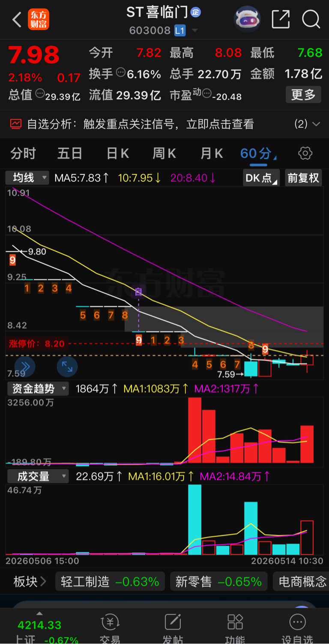The height and width of the screenshot is (644, 329).
Task: Tap the 市盈 info circle icon
Action: 206,93
